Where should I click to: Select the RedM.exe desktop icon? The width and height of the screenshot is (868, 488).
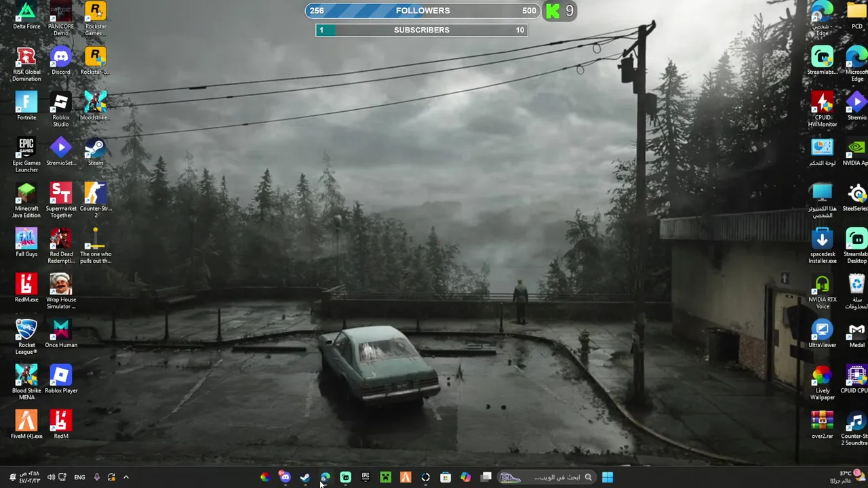coord(26,288)
